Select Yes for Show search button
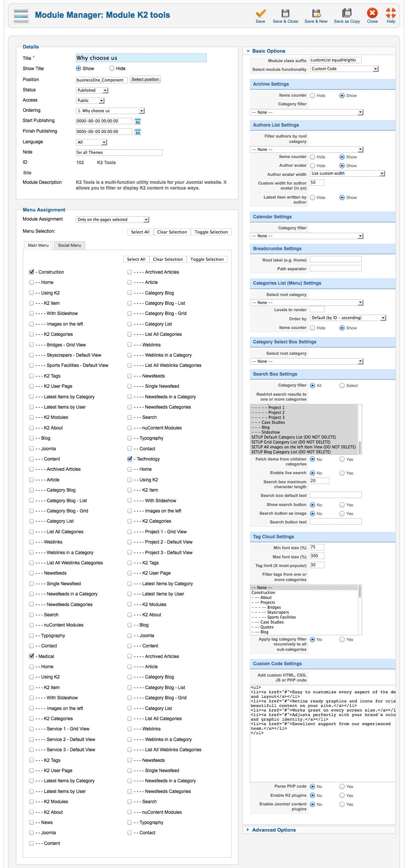 (342, 505)
